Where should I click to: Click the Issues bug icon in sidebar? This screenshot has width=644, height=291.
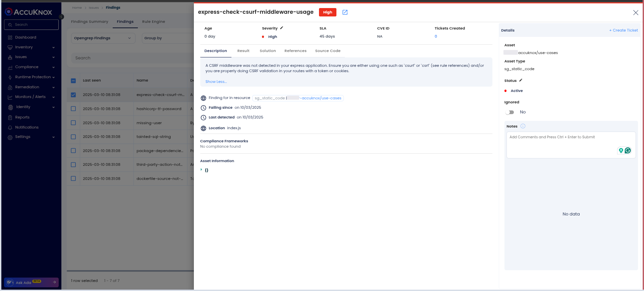pyautogui.click(x=10, y=57)
